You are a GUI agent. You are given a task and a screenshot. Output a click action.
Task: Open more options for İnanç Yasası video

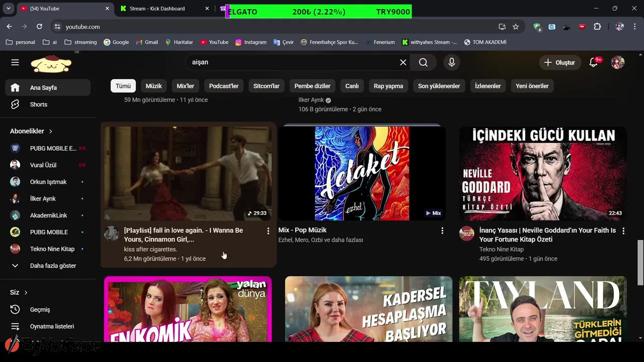(x=623, y=231)
